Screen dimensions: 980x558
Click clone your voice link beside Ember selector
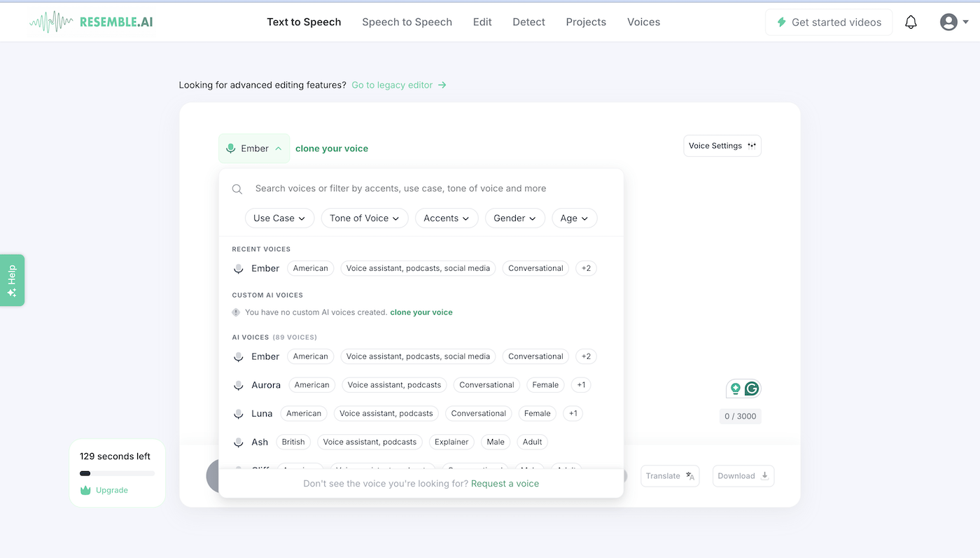(x=332, y=148)
